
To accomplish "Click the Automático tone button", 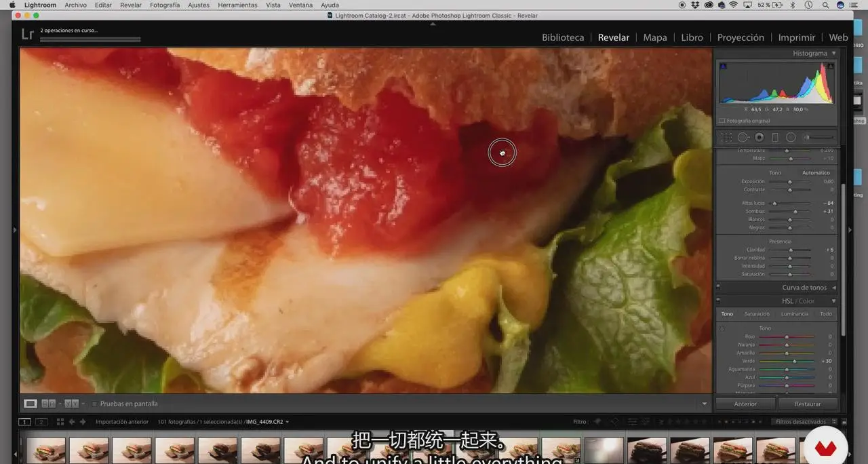I will tap(816, 173).
